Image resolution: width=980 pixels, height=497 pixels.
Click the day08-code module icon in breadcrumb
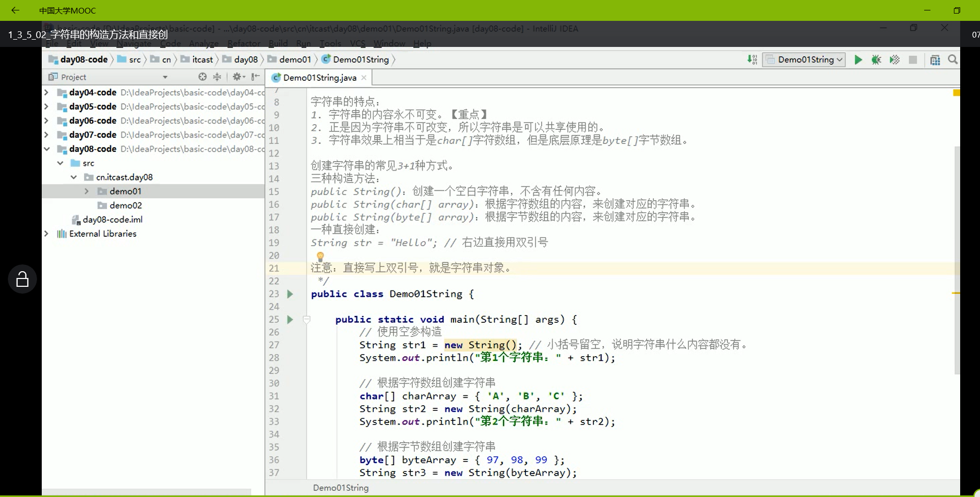[53, 59]
